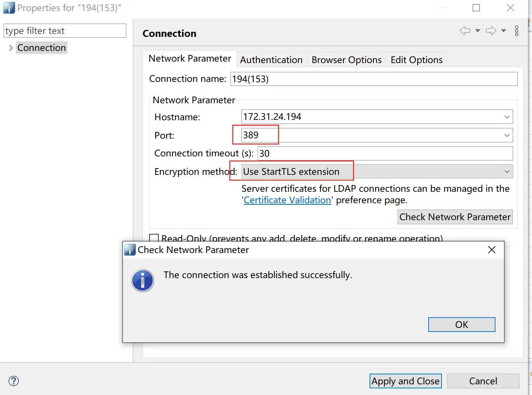
Task: Open the Encryption method dropdown
Action: point(377,171)
